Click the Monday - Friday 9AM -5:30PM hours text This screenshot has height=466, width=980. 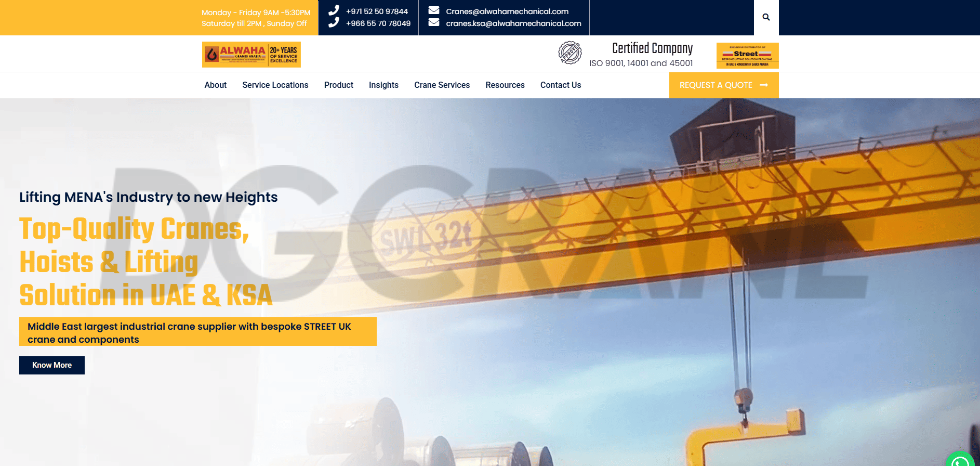(256, 12)
